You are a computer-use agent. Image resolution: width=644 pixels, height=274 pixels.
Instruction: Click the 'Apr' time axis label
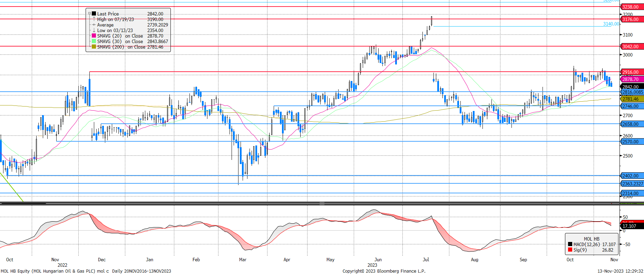(x=287, y=260)
